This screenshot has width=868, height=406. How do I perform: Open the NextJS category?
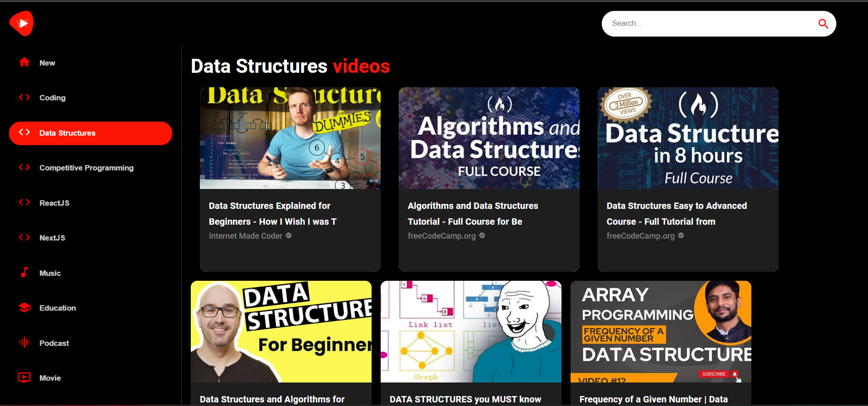point(90,238)
